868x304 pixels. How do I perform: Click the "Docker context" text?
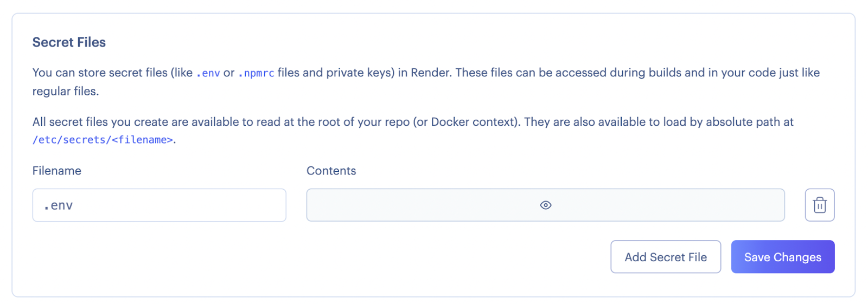point(472,122)
